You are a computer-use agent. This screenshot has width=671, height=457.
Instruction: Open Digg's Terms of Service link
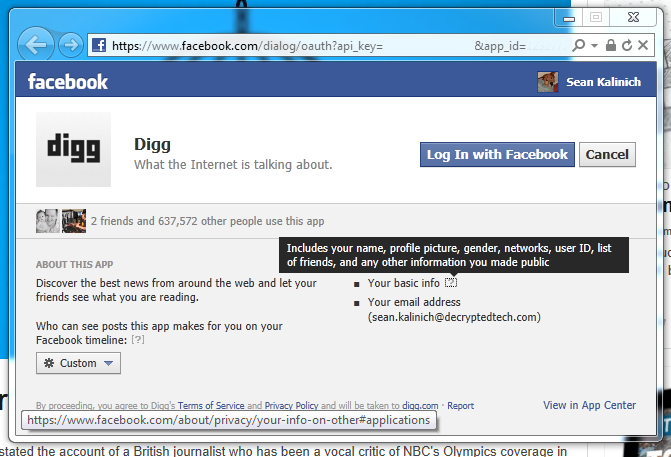[x=211, y=405]
